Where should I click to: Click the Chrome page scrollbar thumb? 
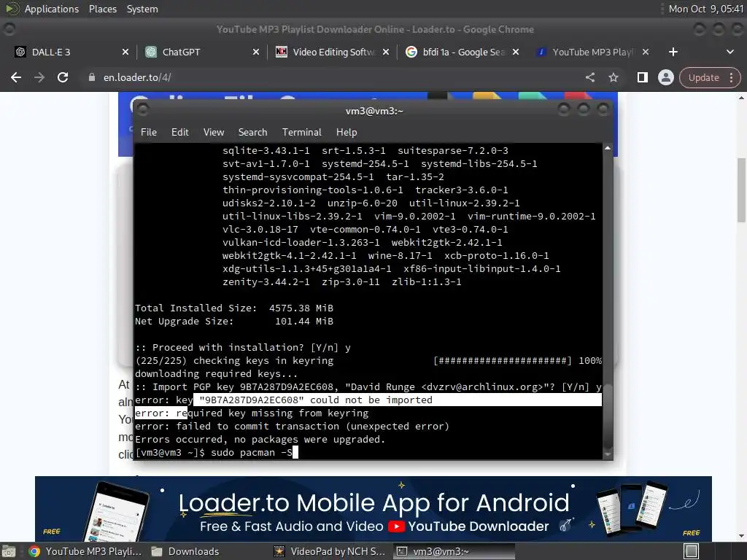point(741,190)
